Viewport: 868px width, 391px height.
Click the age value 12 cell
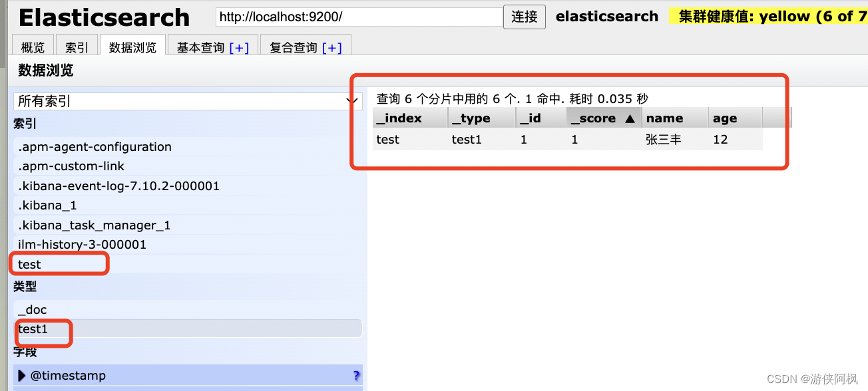(735, 140)
